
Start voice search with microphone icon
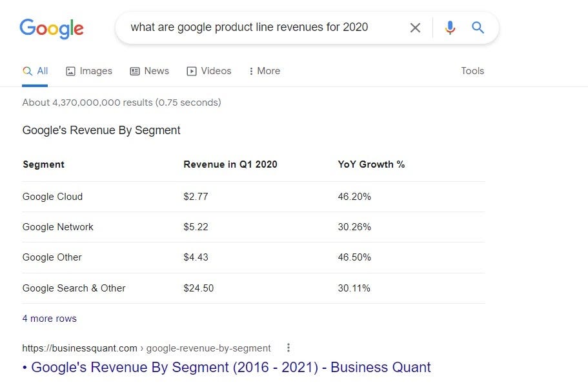click(x=450, y=28)
